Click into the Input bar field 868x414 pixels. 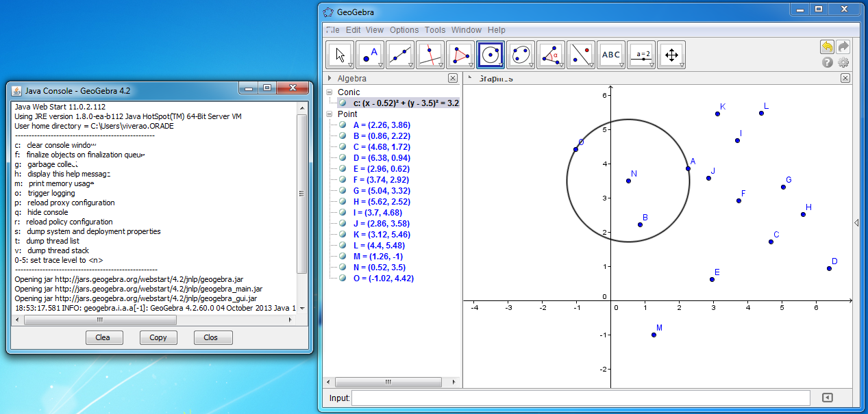pos(580,398)
